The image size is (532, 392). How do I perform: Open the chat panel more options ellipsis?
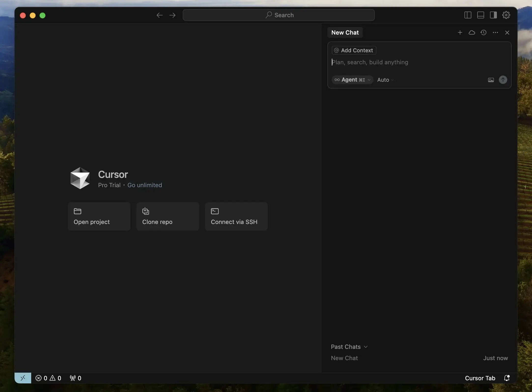[495, 33]
